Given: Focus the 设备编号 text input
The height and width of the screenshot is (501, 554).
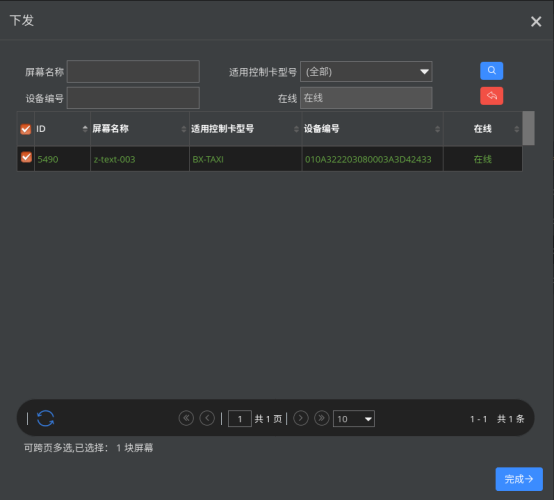Looking at the screenshot, I should tap(133, 98).
